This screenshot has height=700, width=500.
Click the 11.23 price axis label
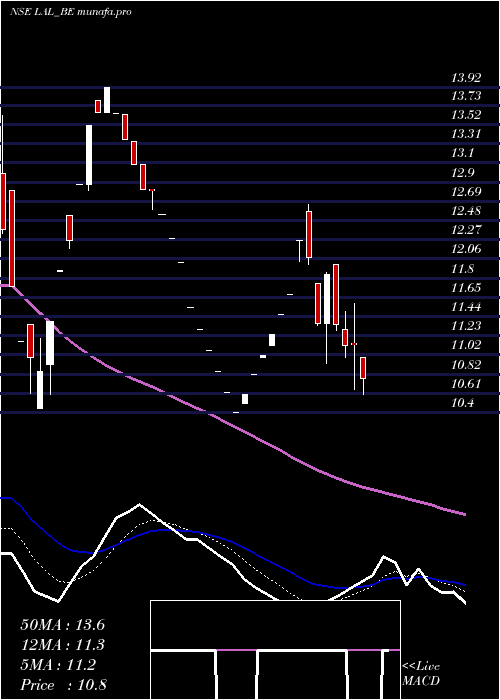click(x=466, y=326)
